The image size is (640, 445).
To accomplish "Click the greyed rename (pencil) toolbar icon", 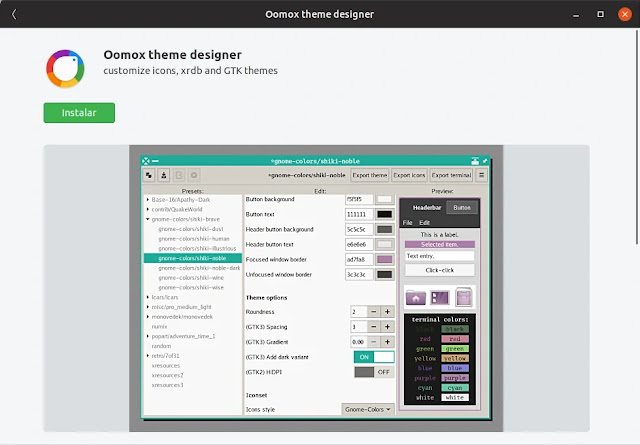I will tap(179, 175).
